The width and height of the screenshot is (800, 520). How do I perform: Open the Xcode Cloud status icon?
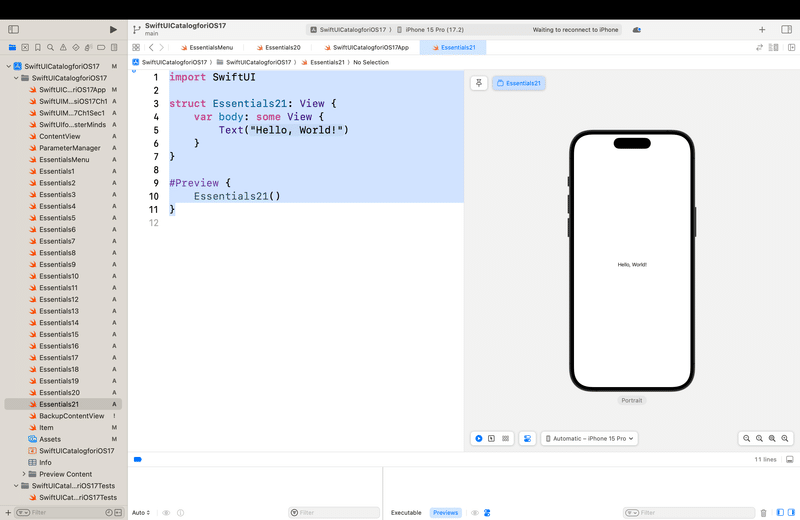point(637,30)
